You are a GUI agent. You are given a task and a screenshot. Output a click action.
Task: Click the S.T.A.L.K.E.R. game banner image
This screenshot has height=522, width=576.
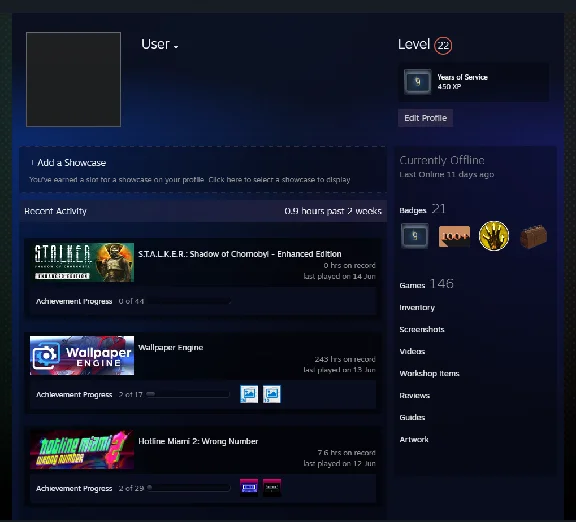pos(82,262)
